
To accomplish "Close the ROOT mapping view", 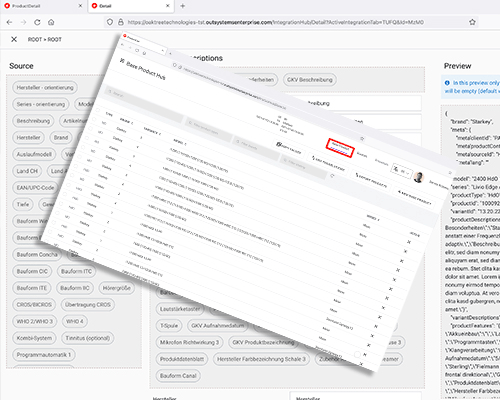I will click(14, 39).
